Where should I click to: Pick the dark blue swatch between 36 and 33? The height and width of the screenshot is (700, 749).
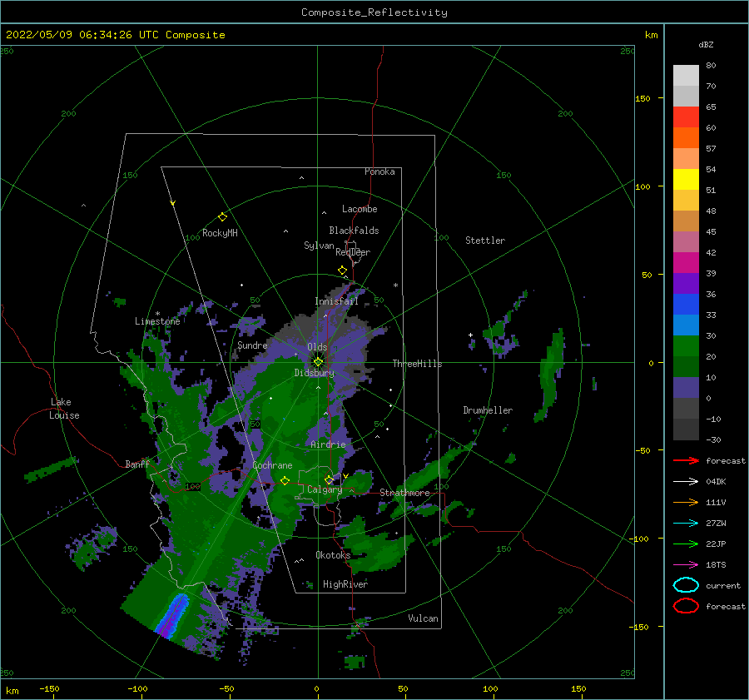686,305
